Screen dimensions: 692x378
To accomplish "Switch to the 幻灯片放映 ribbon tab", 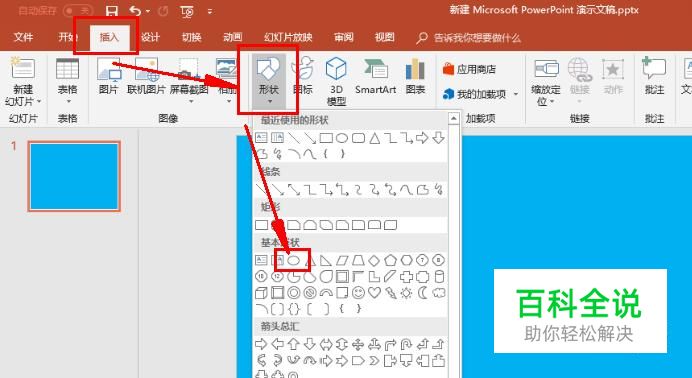I will pyautogui.click(x=288, y=37).
